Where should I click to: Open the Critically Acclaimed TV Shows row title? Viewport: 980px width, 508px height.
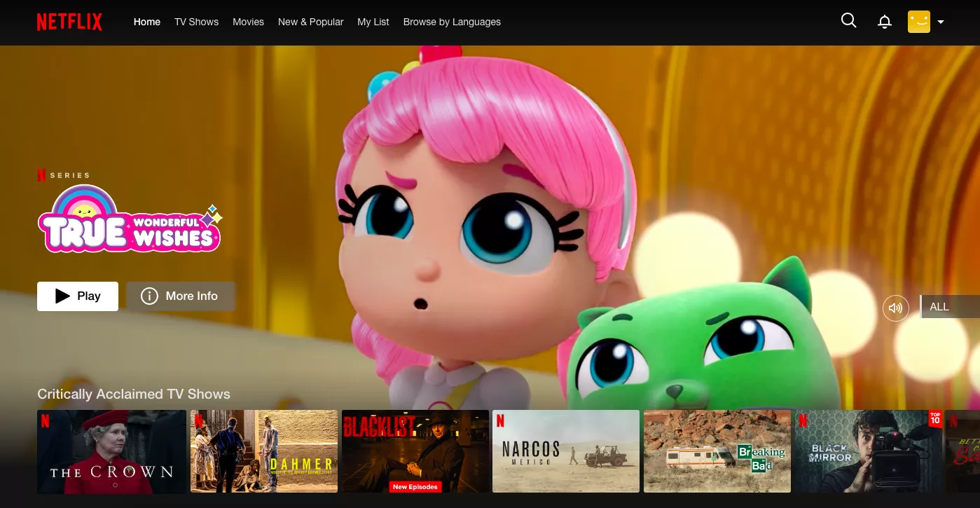[x=134, y=394]
